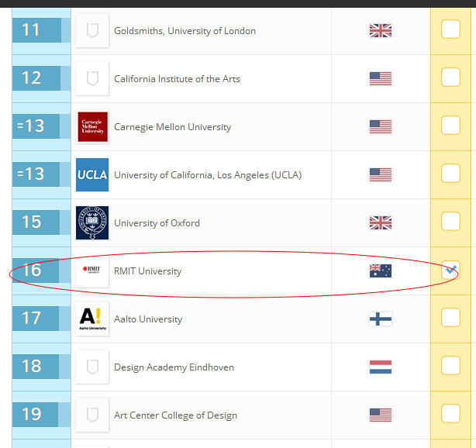Click the Aalto University logo
The image size is (476, 448).
(92, 319)
